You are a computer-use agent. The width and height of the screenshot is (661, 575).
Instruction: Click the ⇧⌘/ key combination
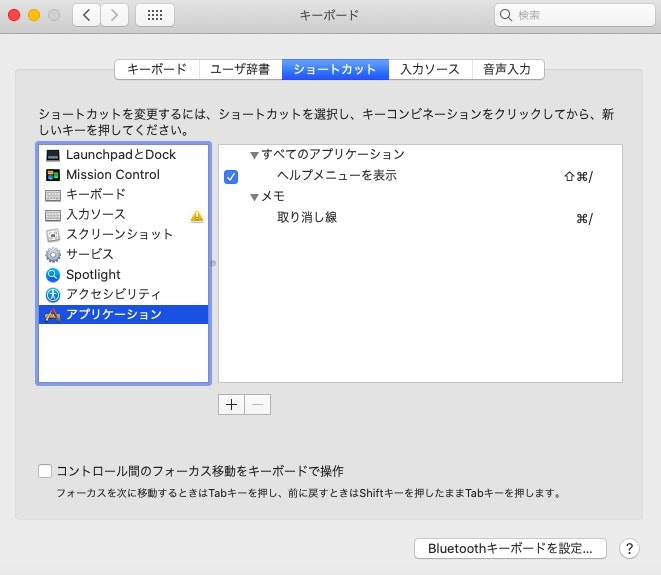pos(578,177)
